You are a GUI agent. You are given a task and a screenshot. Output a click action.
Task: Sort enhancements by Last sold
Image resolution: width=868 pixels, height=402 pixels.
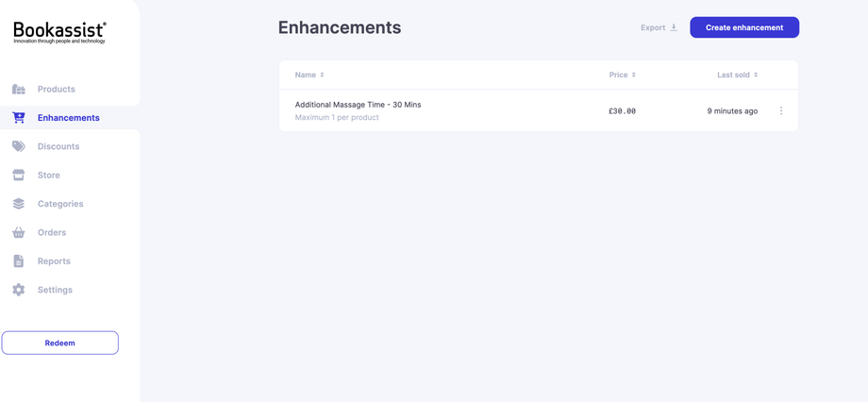point(737,75)
